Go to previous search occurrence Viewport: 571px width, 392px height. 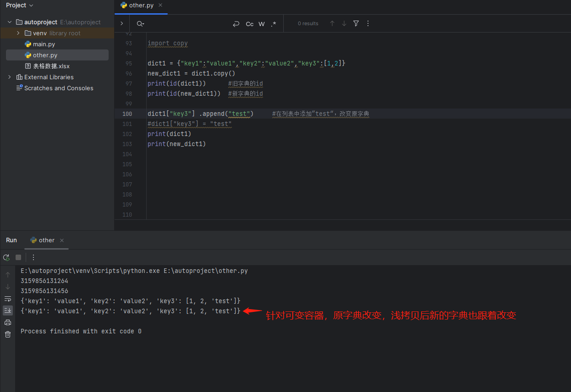pyautogui.click(x=332, y=23)
